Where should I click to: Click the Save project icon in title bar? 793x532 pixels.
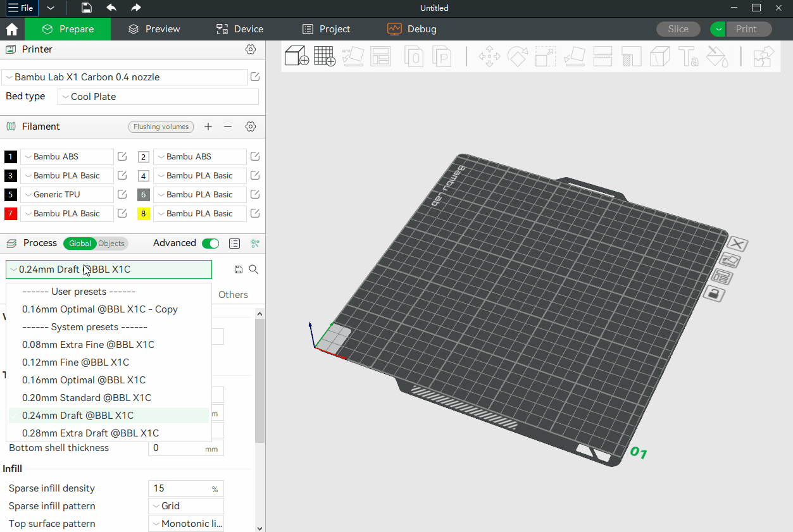pos(87,8)
